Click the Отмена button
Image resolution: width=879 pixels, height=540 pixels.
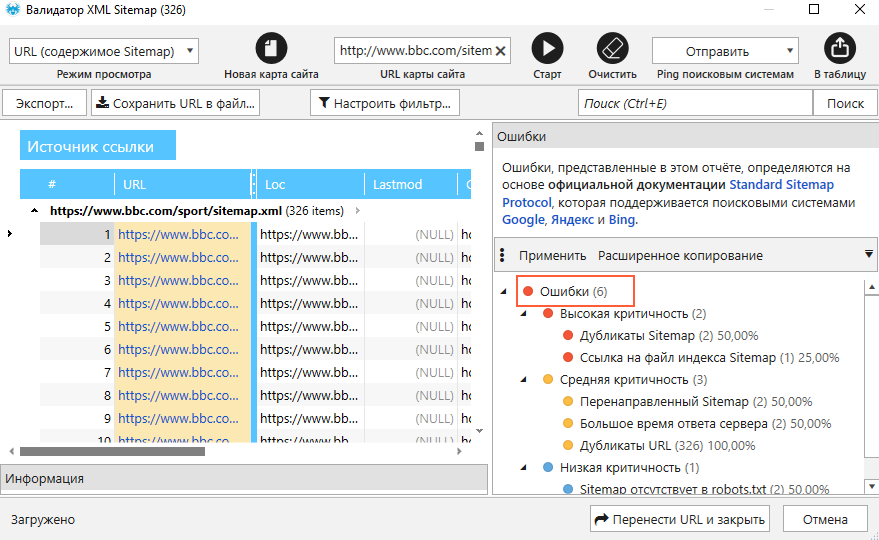pyautogui.click(x=825, y=519)
